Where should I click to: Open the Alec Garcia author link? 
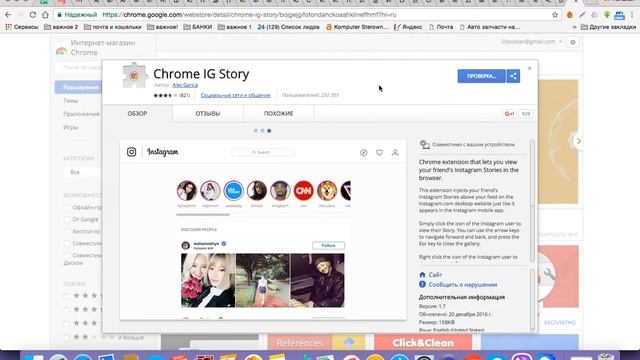[x=185, y=85]
